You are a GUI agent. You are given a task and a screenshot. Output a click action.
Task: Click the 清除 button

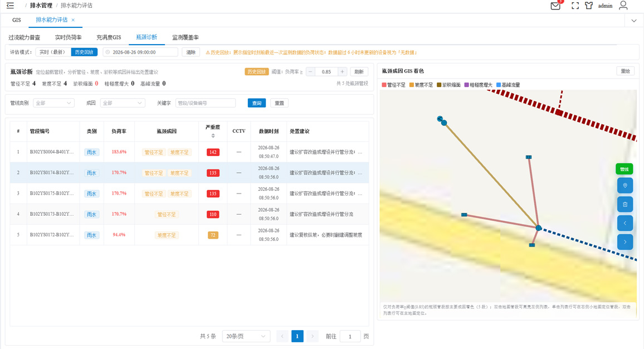pyautogui.click(x=191, y=52)
